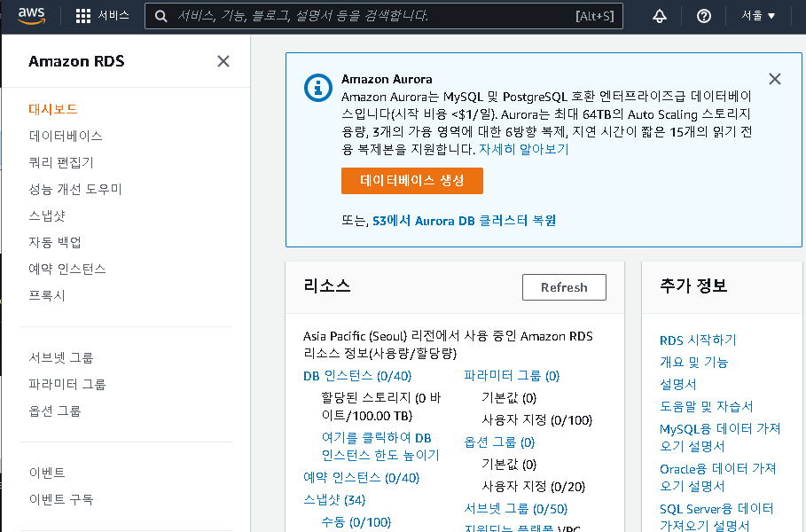The height and width of the screenshot is (532, 806).
Task: Click the AWS logo home icon
Action: [x=32, y=16]
